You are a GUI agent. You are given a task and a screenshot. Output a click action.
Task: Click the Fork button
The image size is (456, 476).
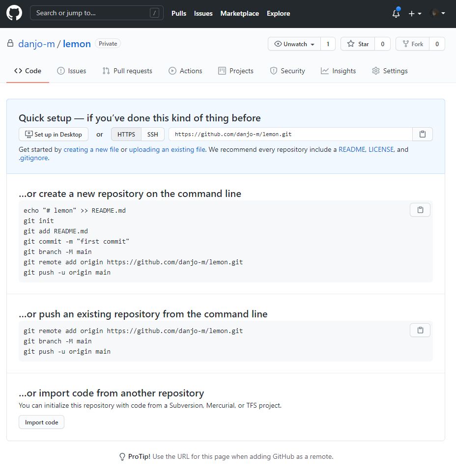click(413, 44)
